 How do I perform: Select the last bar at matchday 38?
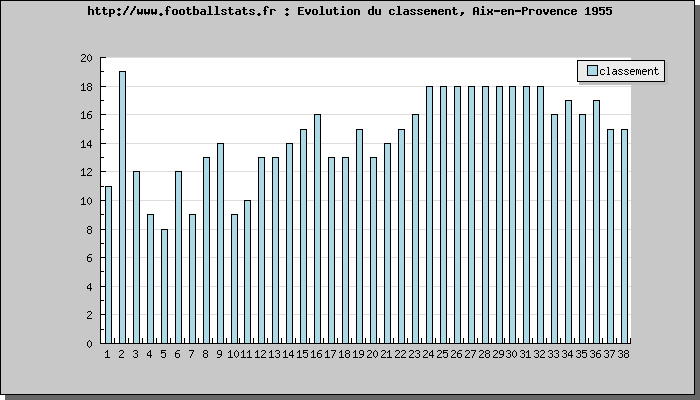click(624, 236)
